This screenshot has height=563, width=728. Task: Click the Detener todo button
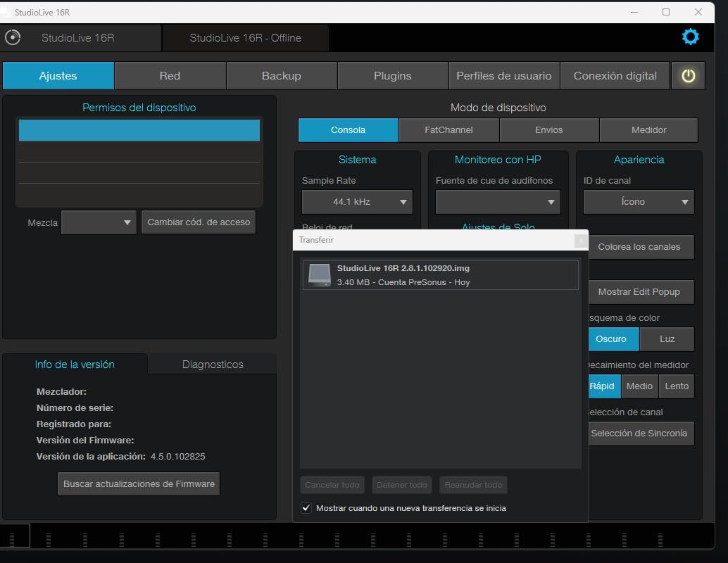coord(401,485)
